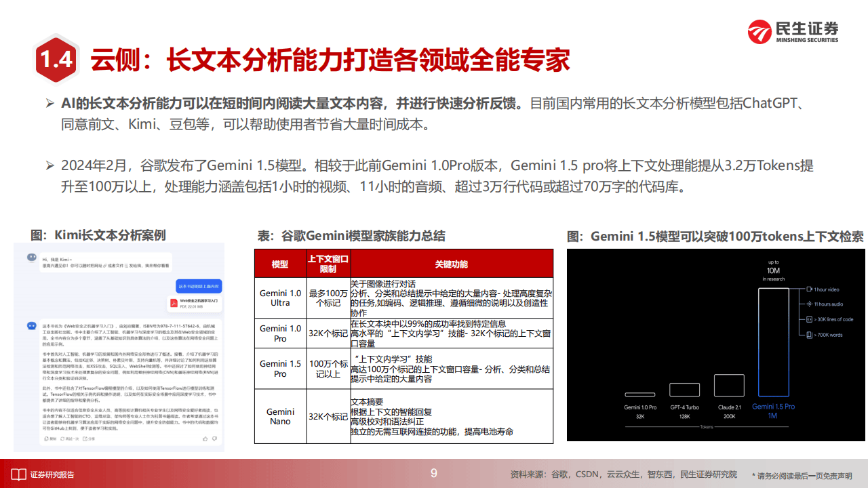Image resolution: width=868 pixels, height=488 pixels.
Task: Toggle thumbs down on Kimi's response
Action: coord(214,439)
